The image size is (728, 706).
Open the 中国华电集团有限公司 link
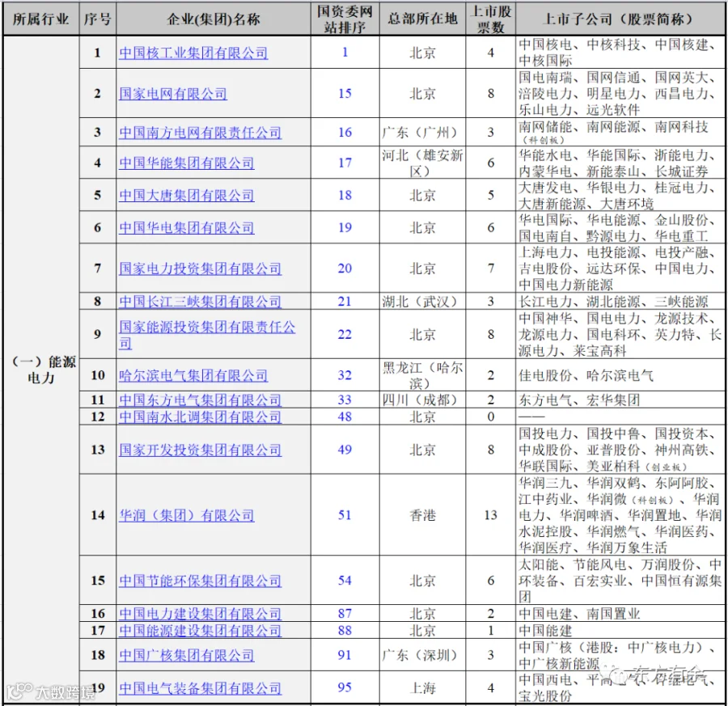point(186,228)
